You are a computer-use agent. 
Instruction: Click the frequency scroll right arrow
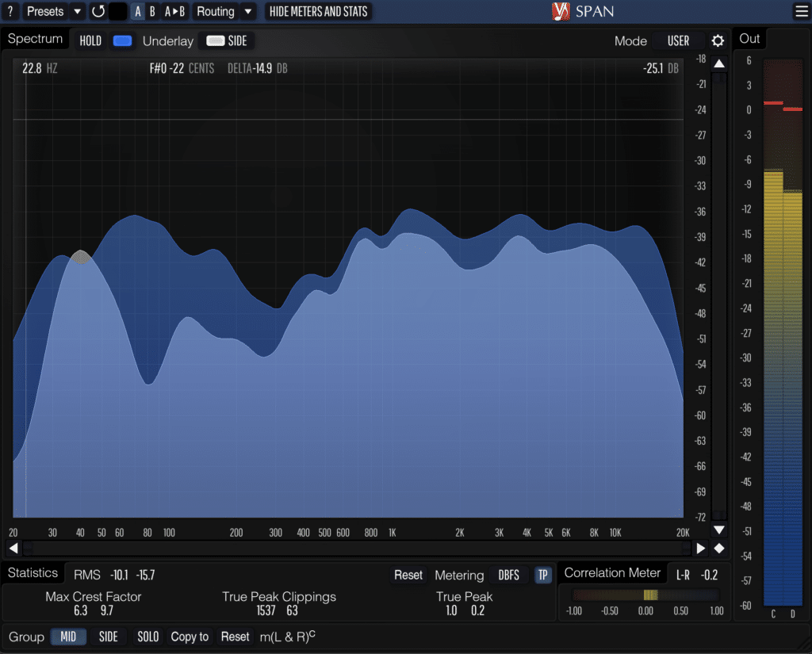(x=701, y=548)
